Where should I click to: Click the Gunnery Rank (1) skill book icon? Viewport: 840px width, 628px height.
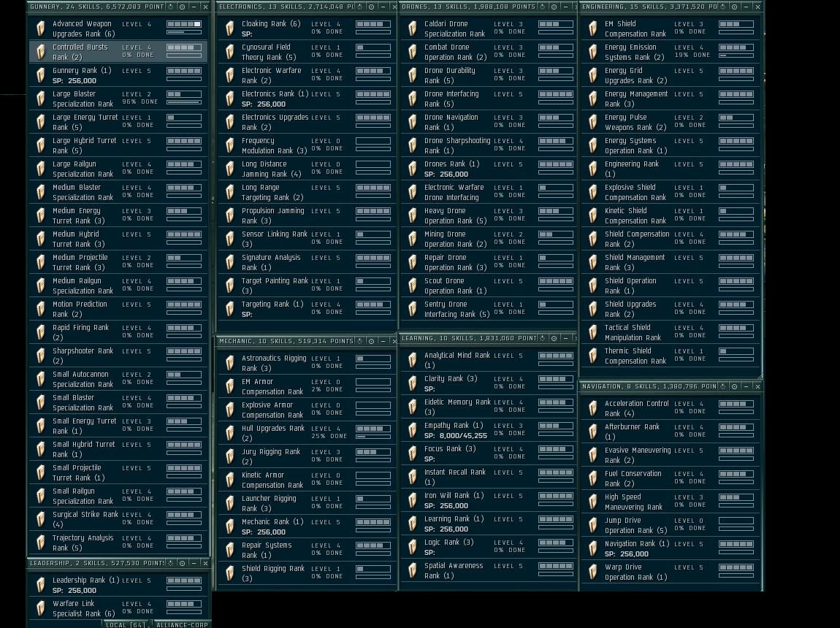[41, 75]
